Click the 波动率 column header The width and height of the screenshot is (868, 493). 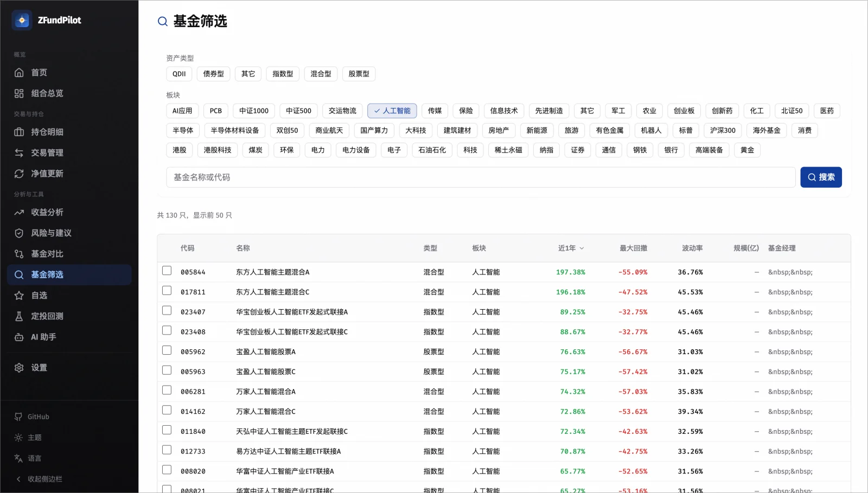692,248
